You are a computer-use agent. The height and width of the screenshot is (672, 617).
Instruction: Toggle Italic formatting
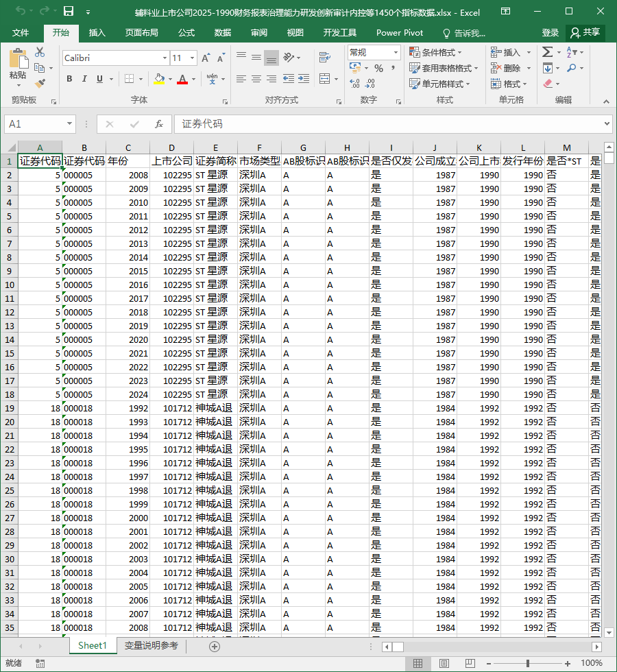[x=84, y=79]
